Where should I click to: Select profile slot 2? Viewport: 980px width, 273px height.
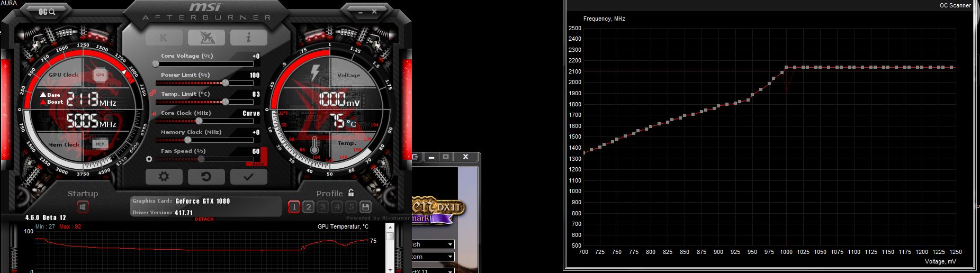click(308, 207)
